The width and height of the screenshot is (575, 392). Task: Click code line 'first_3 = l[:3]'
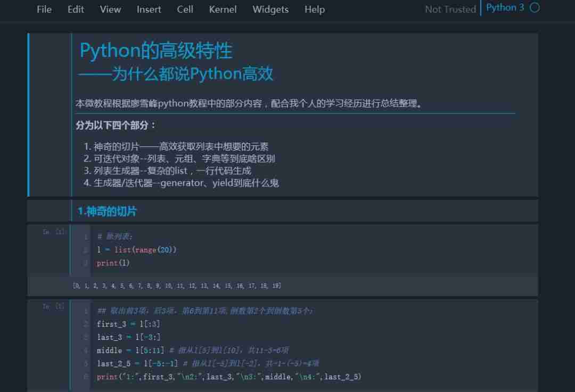point(128,324)
